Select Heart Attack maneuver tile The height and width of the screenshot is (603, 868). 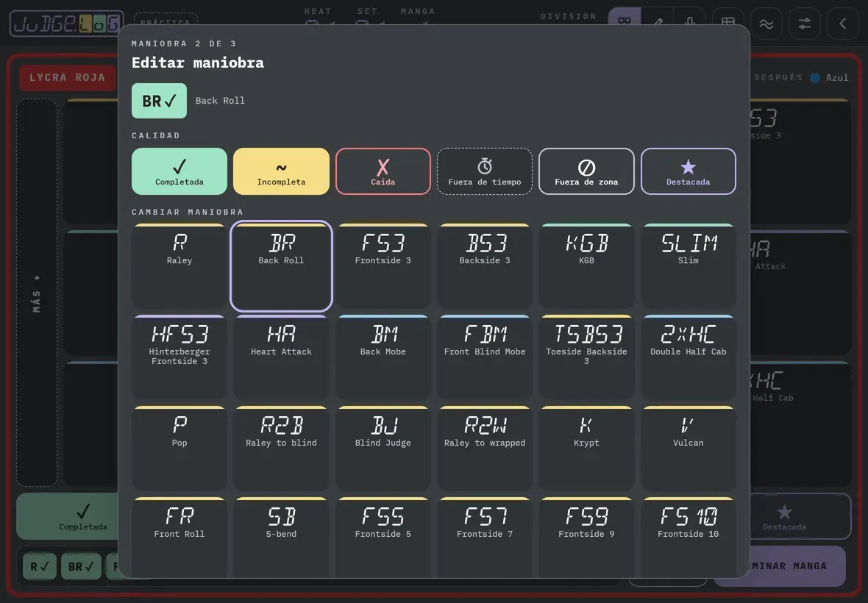(x=281, y=357)
